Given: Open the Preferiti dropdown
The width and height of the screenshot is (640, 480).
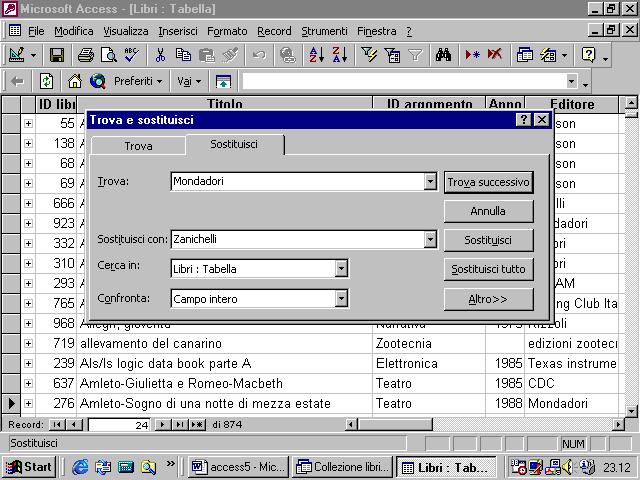Looking at the screenshot, I should pyautogui.click(x=138, y=82).
